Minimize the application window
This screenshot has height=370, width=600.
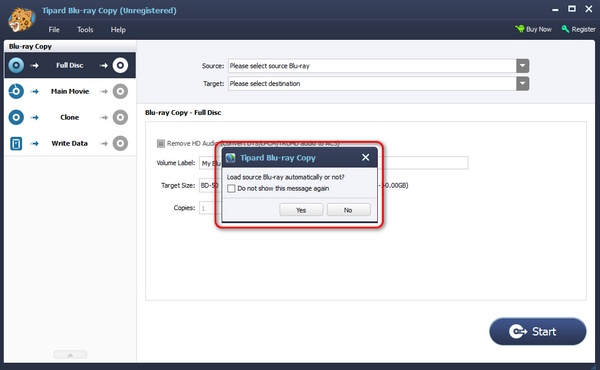tap(555, 10)
